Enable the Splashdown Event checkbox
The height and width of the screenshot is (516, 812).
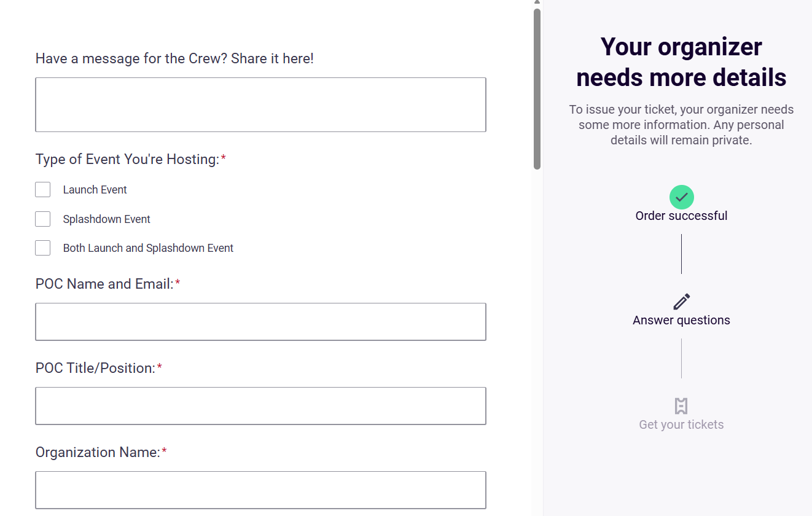pyautogui.click(x=43, y=219)
